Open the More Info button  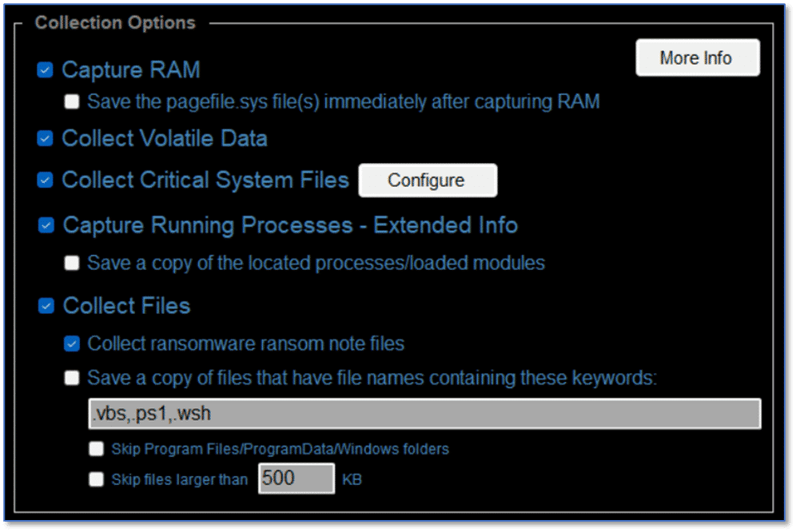(698, 58)
